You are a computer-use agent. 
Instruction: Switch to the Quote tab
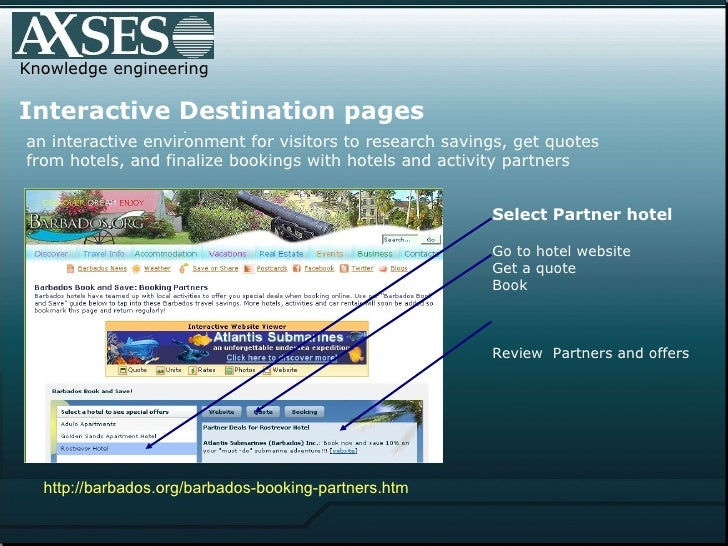(x=263, y=412)
